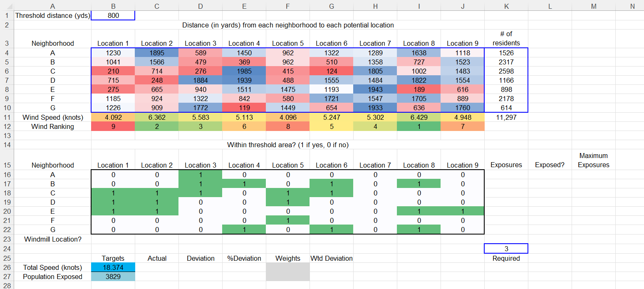Select the cell with value 1185
Viewport: 644px width, 289px height.
[113, 99]
